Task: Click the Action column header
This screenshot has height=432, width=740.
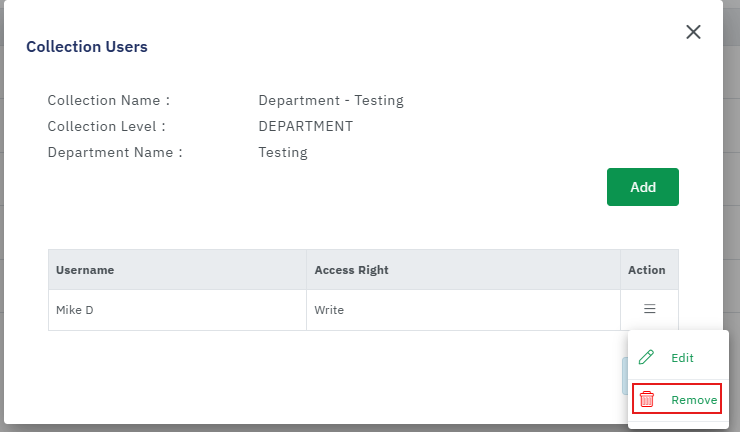Action: click(646, 270)
